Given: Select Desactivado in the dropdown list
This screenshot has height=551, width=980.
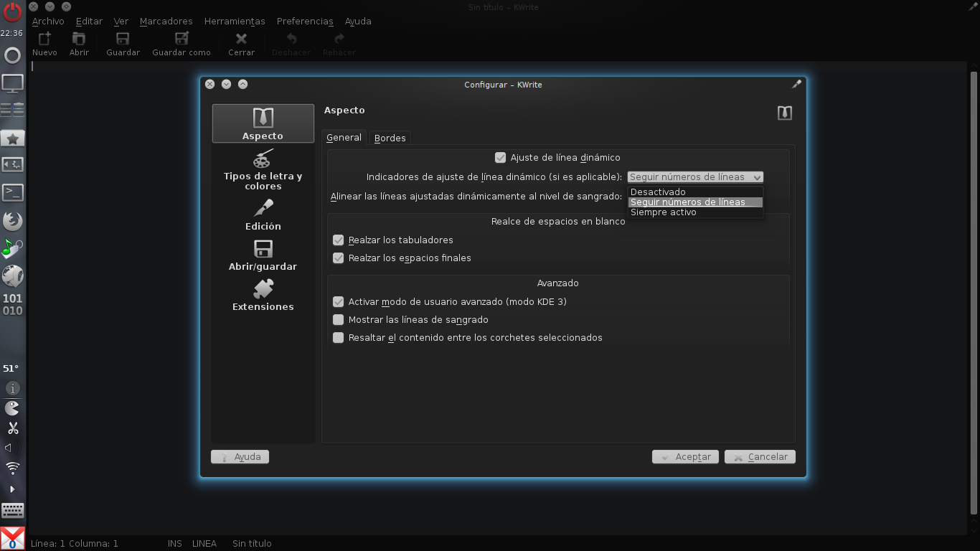Looking at the screenshot, I should coord(695,192).
